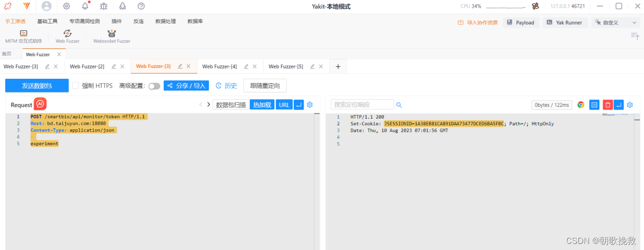Screen dimensions: 644x250
Task: Click the rocket update icon
Action: [x=122, y=6]
